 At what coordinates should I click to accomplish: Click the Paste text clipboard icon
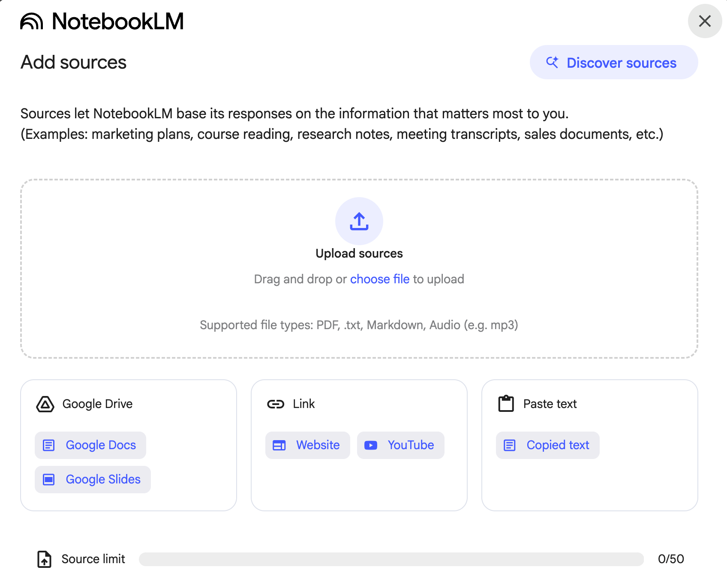click(506, 404)
